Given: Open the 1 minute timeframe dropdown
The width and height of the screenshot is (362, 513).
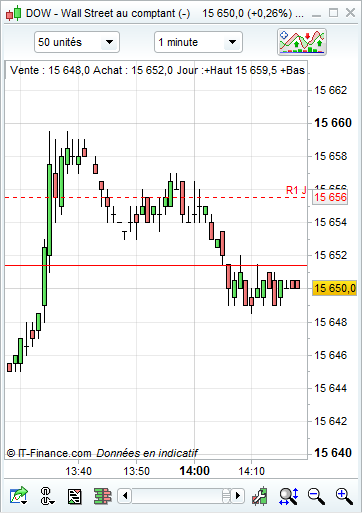Looking at the screenshot, I should point(198,42).
